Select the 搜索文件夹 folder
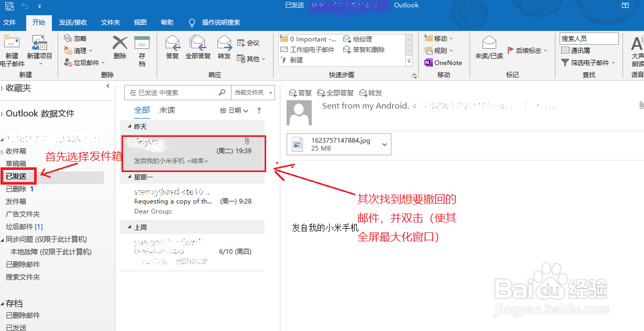The image size is (644, 331). (x=23, y=277)
